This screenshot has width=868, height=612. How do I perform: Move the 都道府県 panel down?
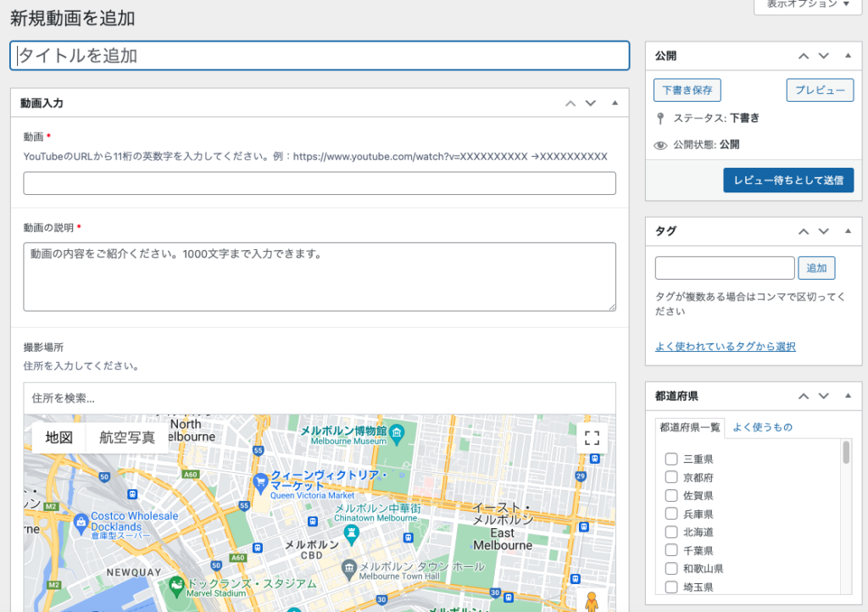click(x=824, y=396)
